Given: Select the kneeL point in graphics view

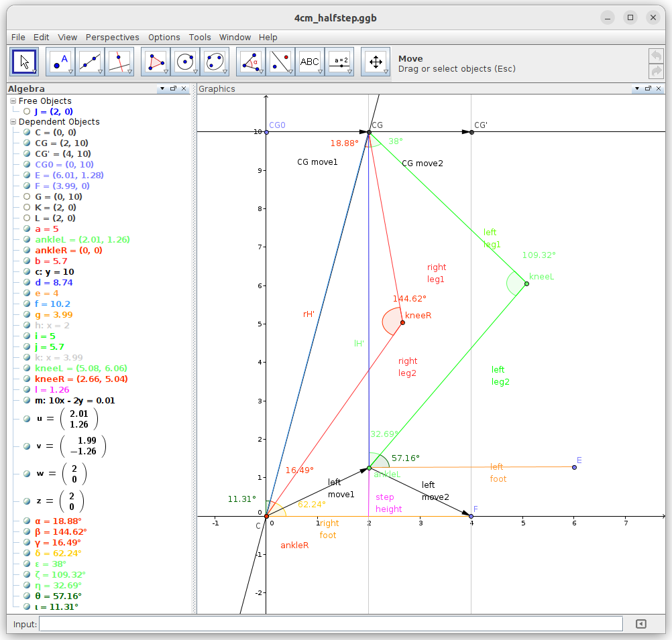Looking at the screenshot, I should [526, 283].
